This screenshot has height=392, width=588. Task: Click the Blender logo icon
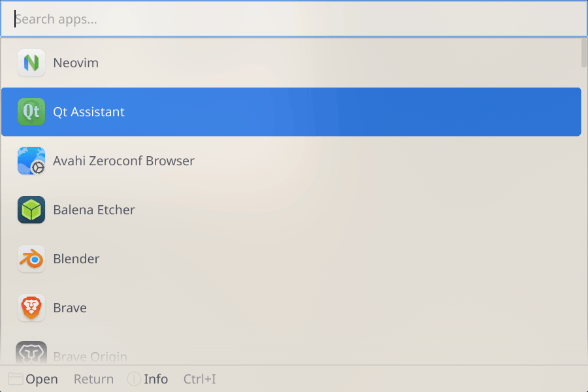31,259
